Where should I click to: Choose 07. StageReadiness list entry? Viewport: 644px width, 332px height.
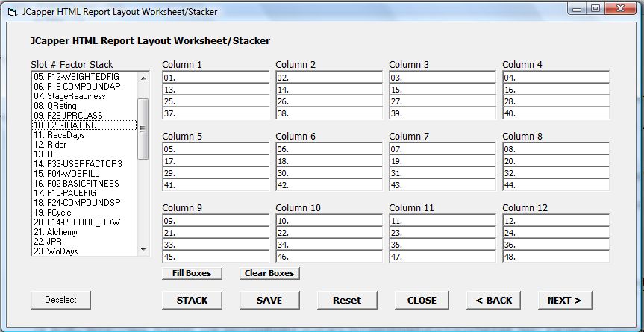[x=84, y=96]
